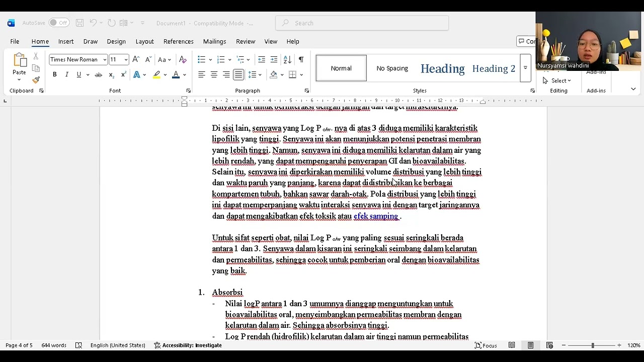
Task: Sort selection alphabetically icon
Action: click(287, 59)
